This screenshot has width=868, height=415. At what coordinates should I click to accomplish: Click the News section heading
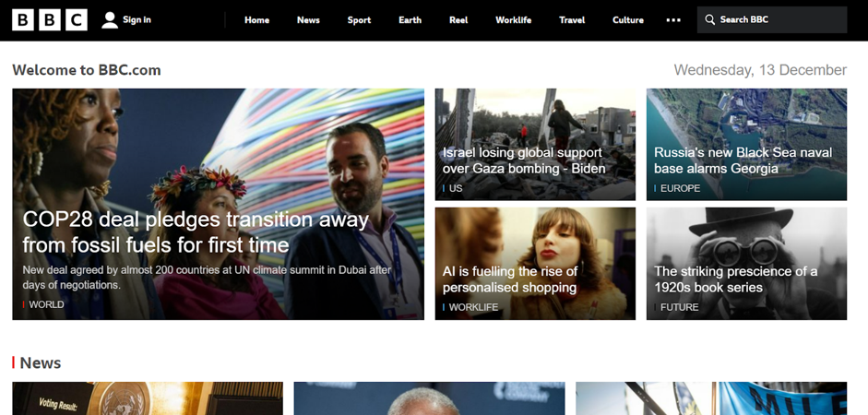click(x=41, y=363)
